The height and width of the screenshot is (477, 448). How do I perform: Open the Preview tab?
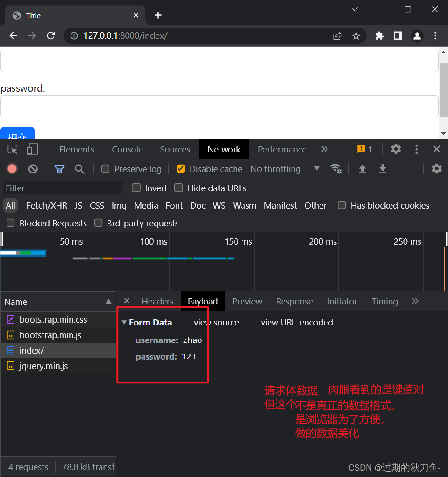[x=247, y=302]
